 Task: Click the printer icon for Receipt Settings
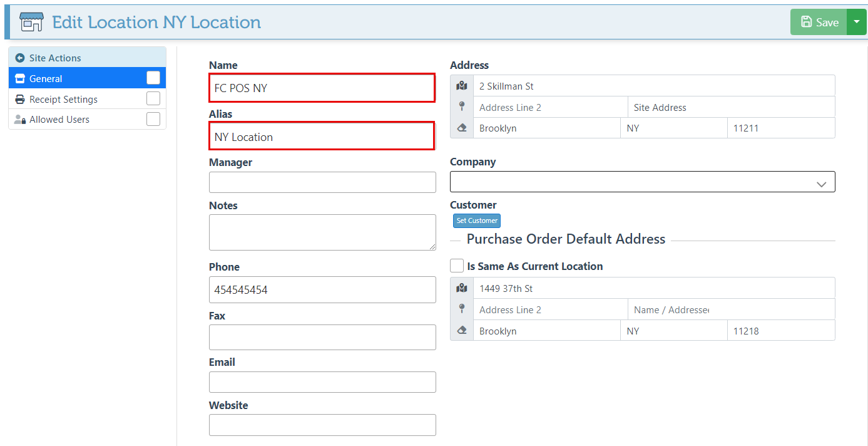coord(19,99)
